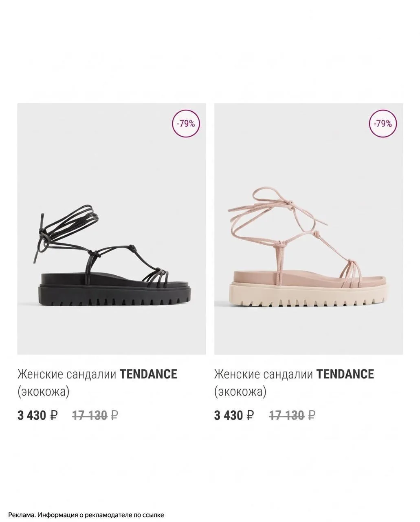
Task: Click the -79% badge on the black sandal
Action: (186, 124)
